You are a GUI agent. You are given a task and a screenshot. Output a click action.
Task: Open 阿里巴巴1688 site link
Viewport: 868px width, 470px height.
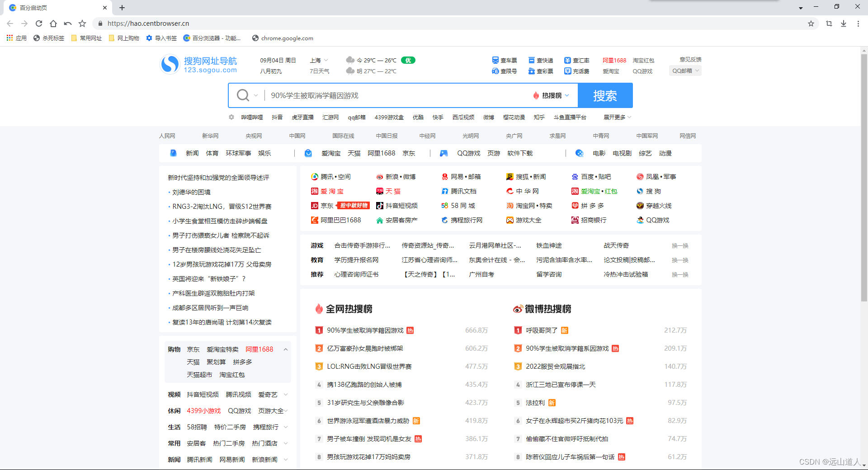click(x=336, y=220)
